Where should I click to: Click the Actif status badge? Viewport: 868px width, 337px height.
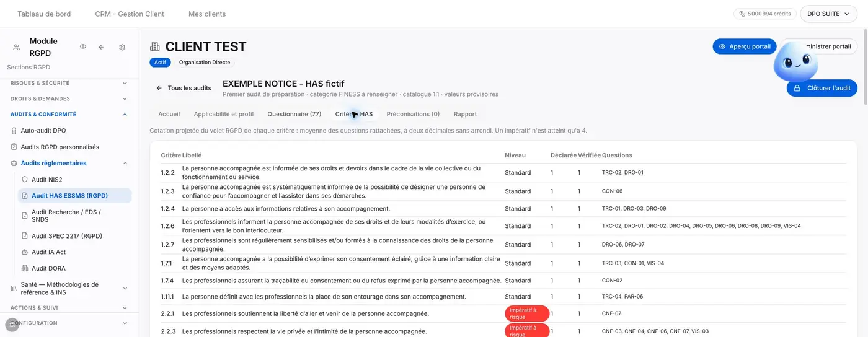pos(160,63)
